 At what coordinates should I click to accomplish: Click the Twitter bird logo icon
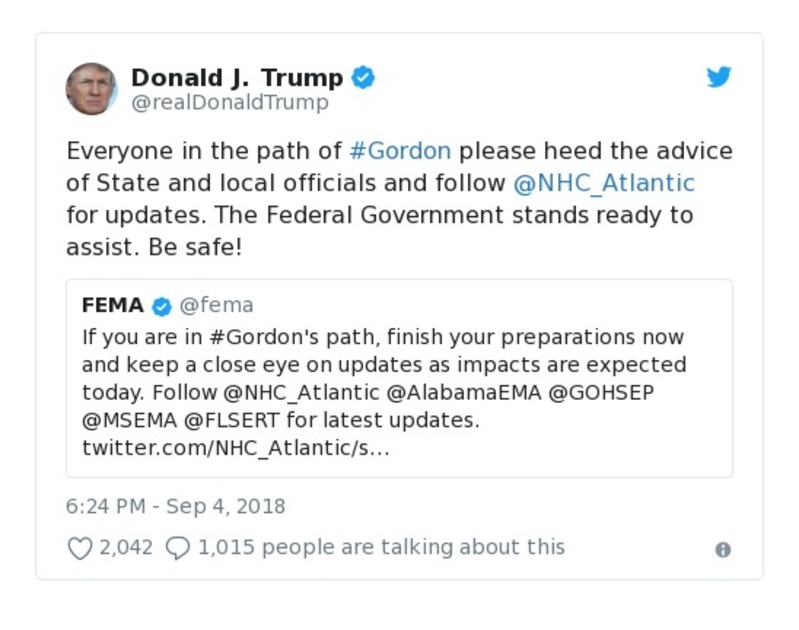coord(719,77)
